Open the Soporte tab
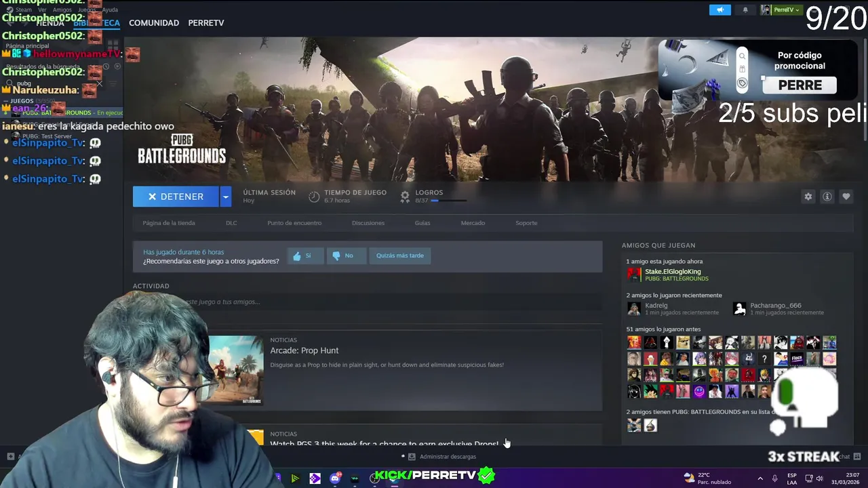 [526, 223]
